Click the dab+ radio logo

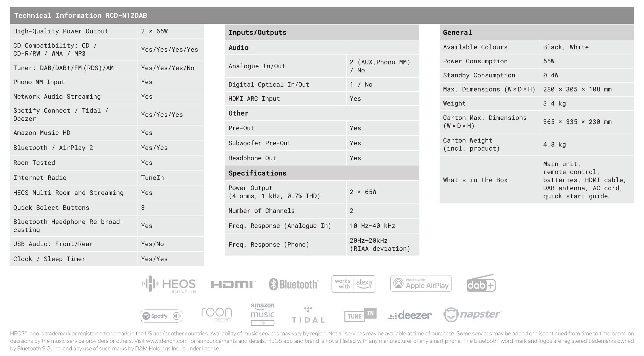[481, 283]
